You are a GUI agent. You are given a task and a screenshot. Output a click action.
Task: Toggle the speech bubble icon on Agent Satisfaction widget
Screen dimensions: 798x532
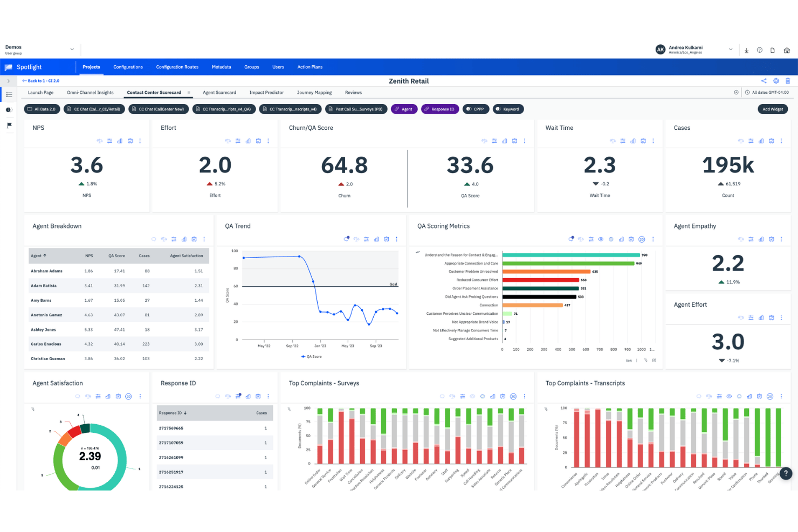tap(78, 397)
